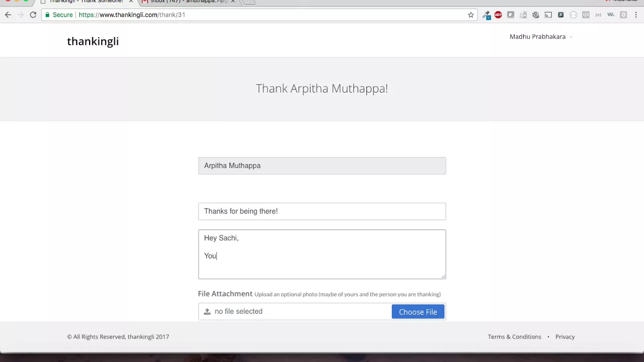Focus the Arpitha Muthappa recipient field

point(322,166)
